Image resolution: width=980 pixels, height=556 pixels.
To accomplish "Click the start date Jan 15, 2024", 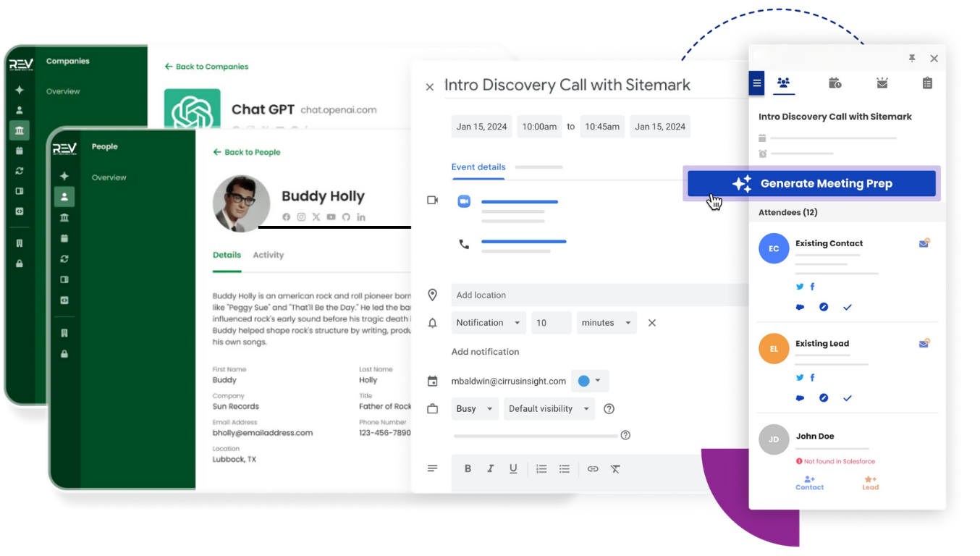I will coord(482,127).
